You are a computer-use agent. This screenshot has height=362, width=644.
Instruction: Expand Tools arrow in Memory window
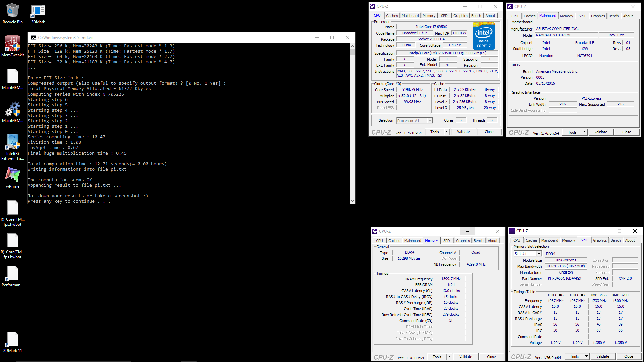coord(449,357)
